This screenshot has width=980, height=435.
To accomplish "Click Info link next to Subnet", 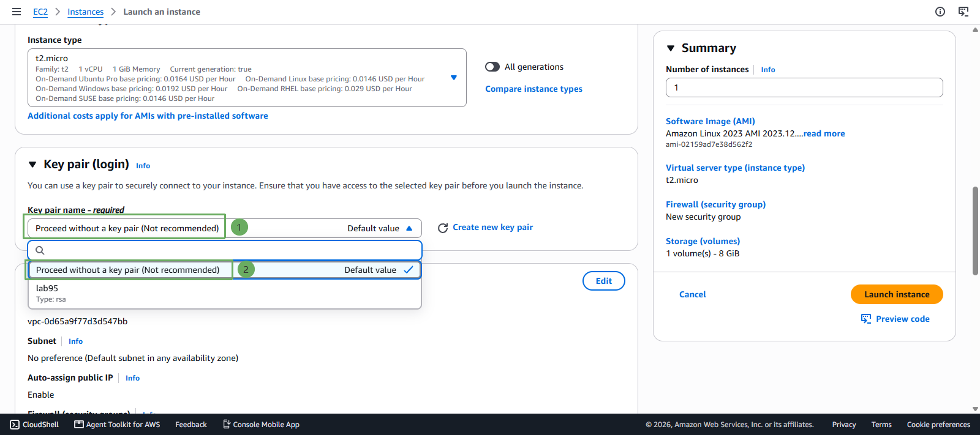I will 76,341.
